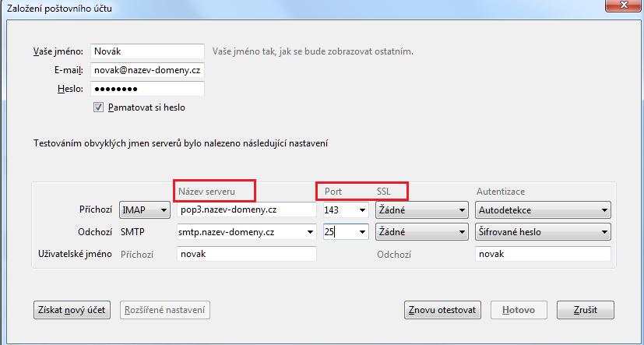The image size is (644, 345).
Task: Cancel setup with the Zrušit button
Action: [x=590, y=310]
